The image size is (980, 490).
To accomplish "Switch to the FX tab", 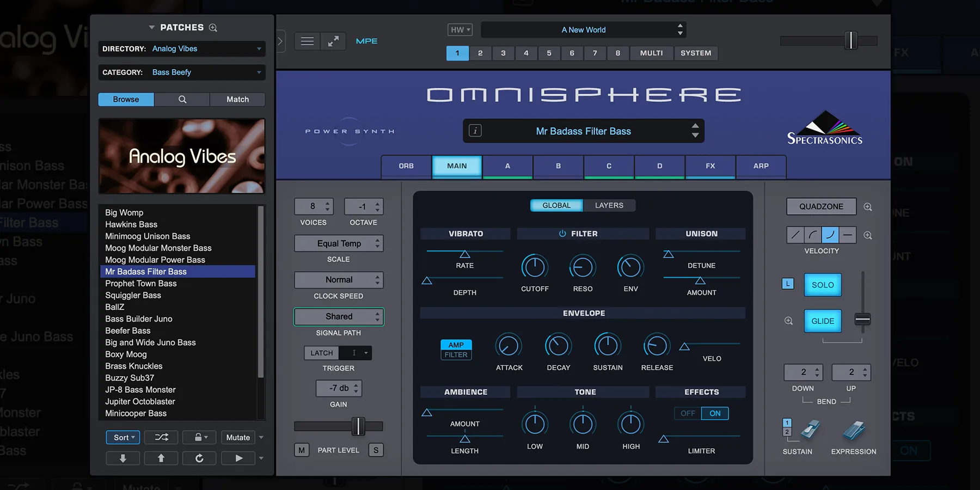I will (x=710, y=167).
